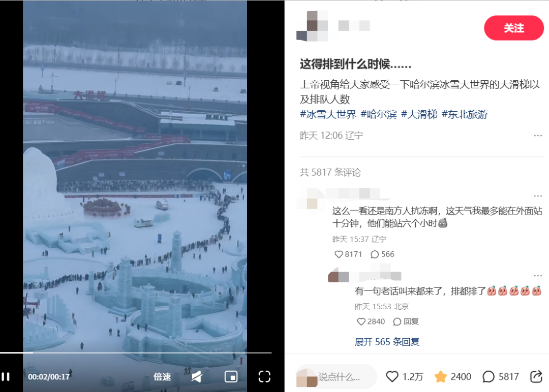The image size is (549, 392).
Task: Toggle the video mute speaker icon
Action: click(197, 377)
